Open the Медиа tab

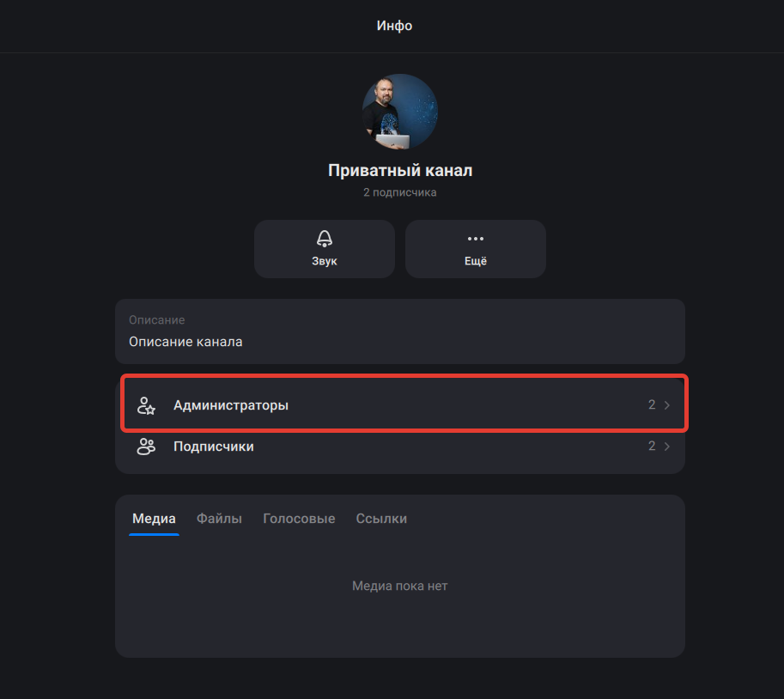(x=154, y=519)
